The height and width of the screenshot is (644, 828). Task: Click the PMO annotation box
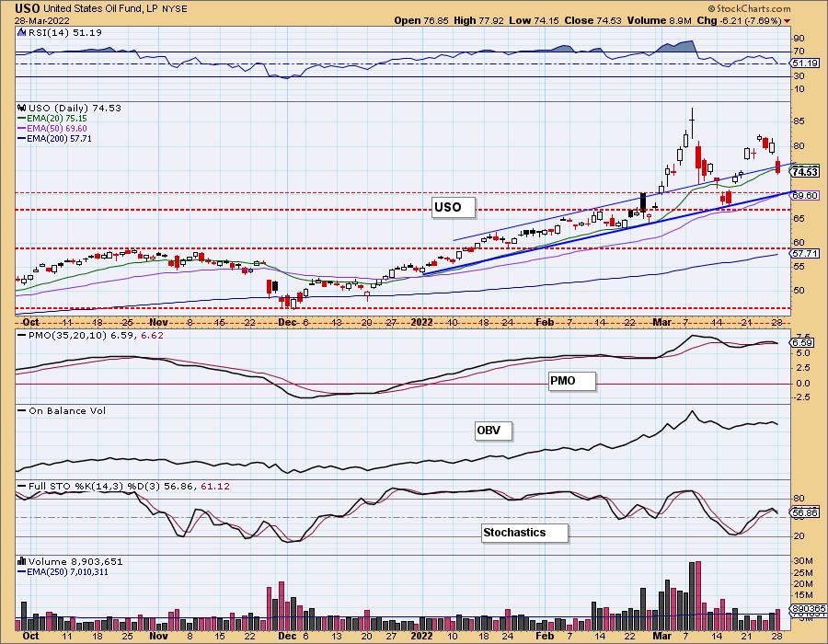572,381
